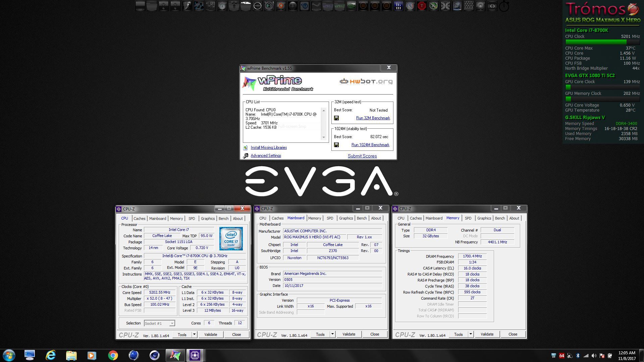Open the red octagon T icon in dock
The height and width of the screenshot is (362, 644).
(422, 6)
